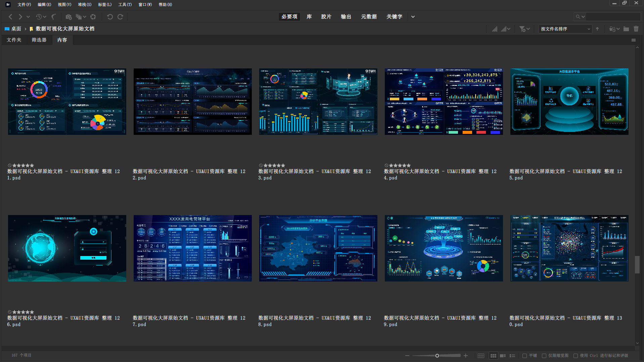This screenshot has height=362, width=644.
Task: Decrease thumbnail size with minus icon
Action: coord(407,356)
